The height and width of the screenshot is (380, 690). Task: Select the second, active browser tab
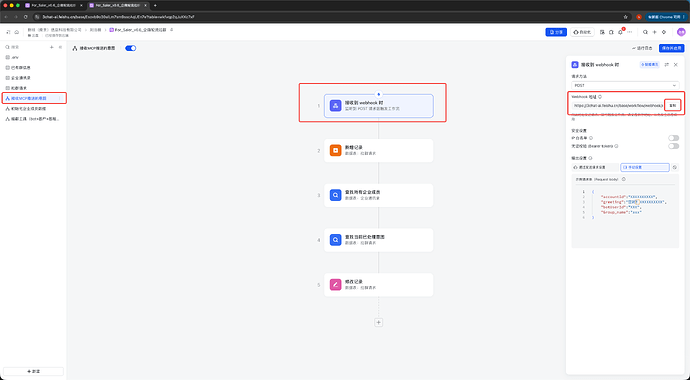[x=118, y=5]
